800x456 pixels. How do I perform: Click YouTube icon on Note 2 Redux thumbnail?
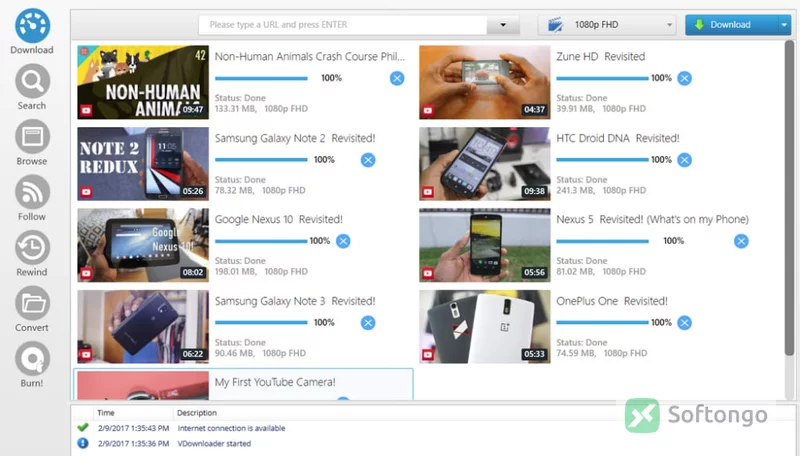(86, 192)
